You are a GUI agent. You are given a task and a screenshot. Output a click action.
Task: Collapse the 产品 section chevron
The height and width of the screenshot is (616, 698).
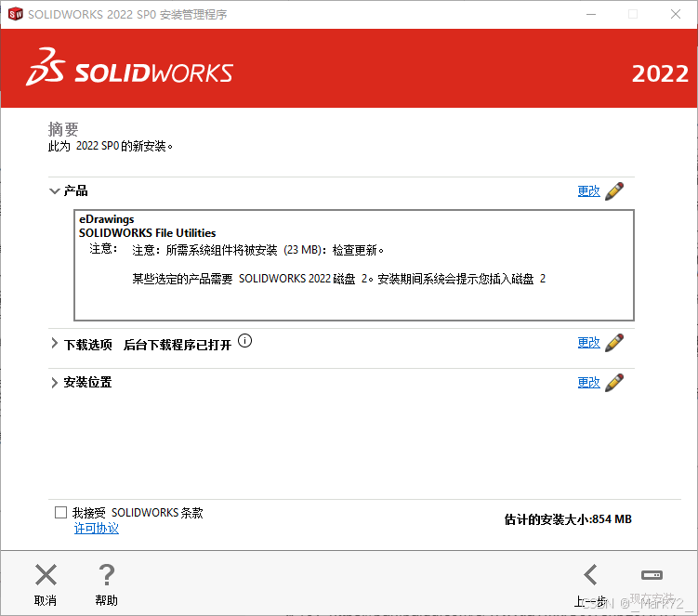click(x=54, y=191)
